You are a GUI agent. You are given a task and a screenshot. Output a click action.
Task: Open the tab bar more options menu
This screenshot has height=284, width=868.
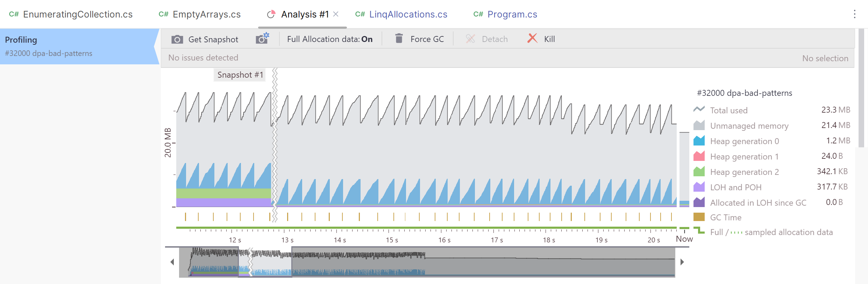(854, 14)
